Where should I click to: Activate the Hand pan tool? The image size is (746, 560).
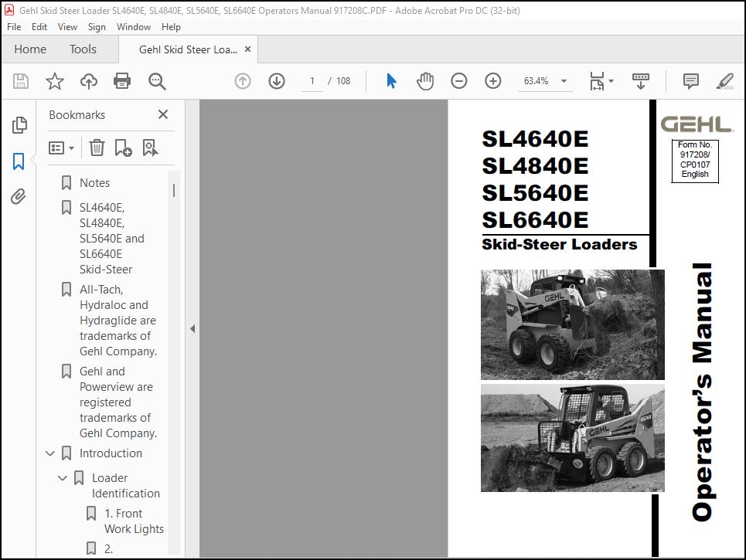pyautogui.click(x=425, y=81)
